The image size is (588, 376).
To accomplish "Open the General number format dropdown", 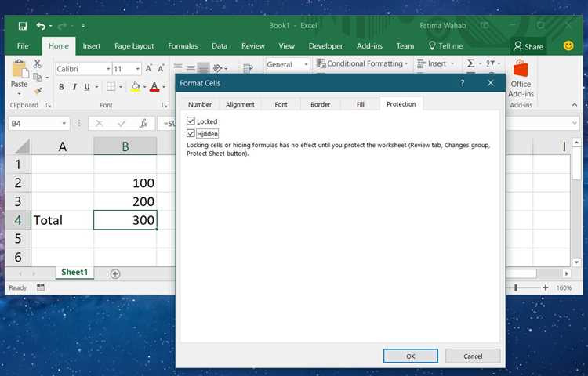I will coord(306,64).
